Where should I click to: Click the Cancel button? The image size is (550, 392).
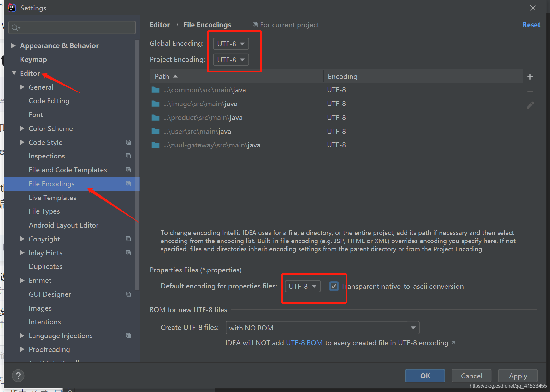(x=471, y=376)
